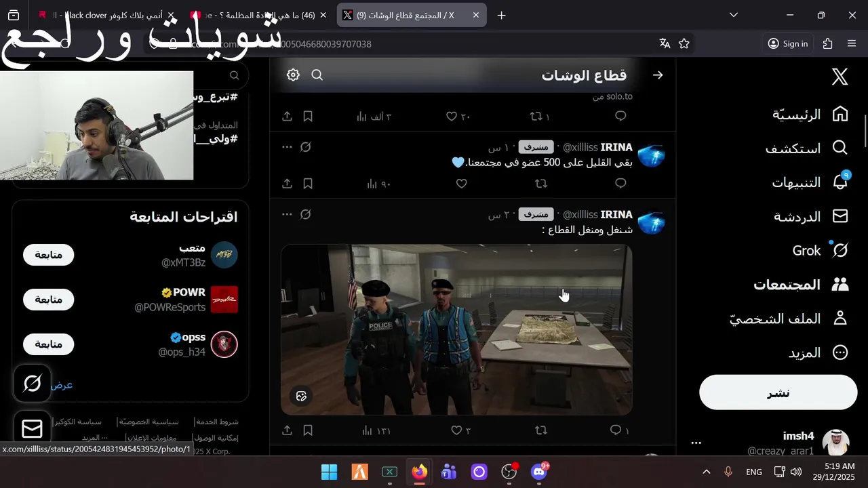Follow opss @ops_h34

pos(48,344)
